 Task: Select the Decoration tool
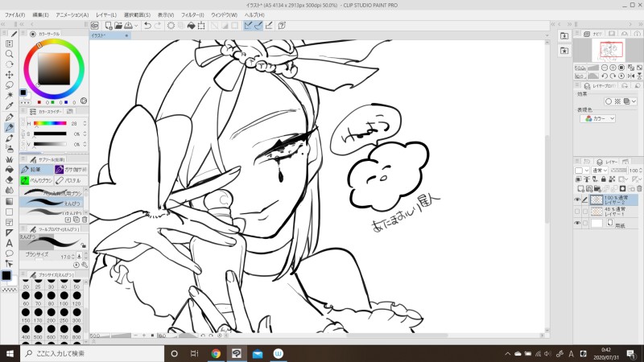tap(9, 159)
